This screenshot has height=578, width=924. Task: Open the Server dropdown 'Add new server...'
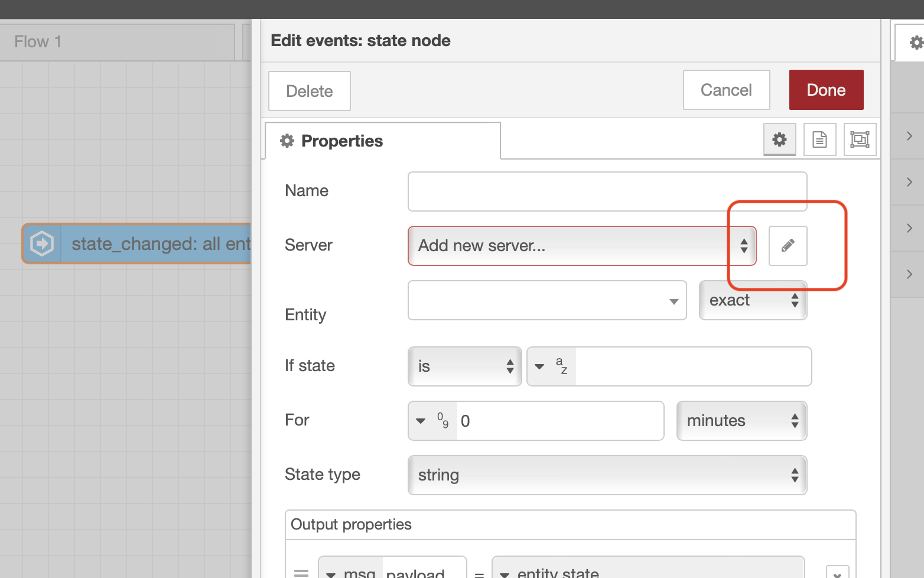582,245
